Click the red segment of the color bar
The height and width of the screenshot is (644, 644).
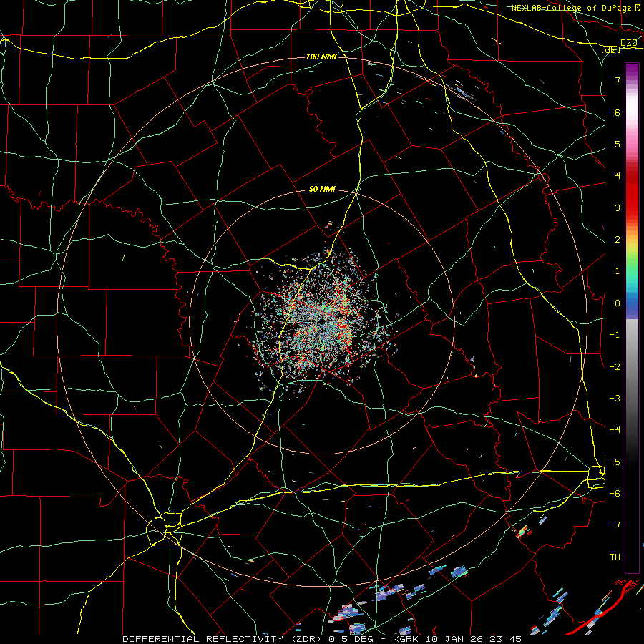pyautogui.click(x=632, y=193)
